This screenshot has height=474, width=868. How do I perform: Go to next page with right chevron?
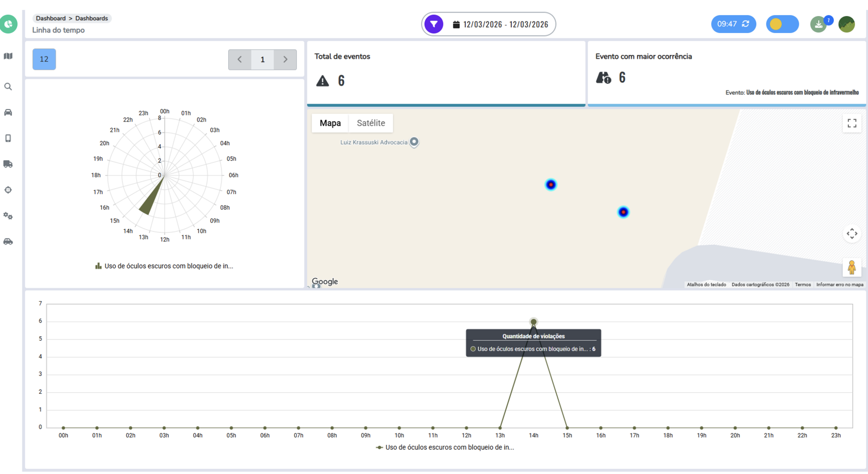pos(285,60)
